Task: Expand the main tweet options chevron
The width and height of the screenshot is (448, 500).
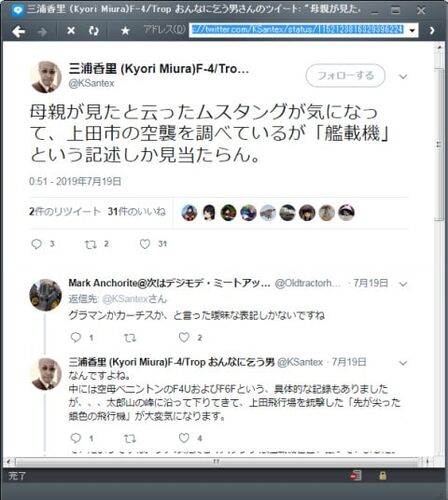Action: click(403, 77)
